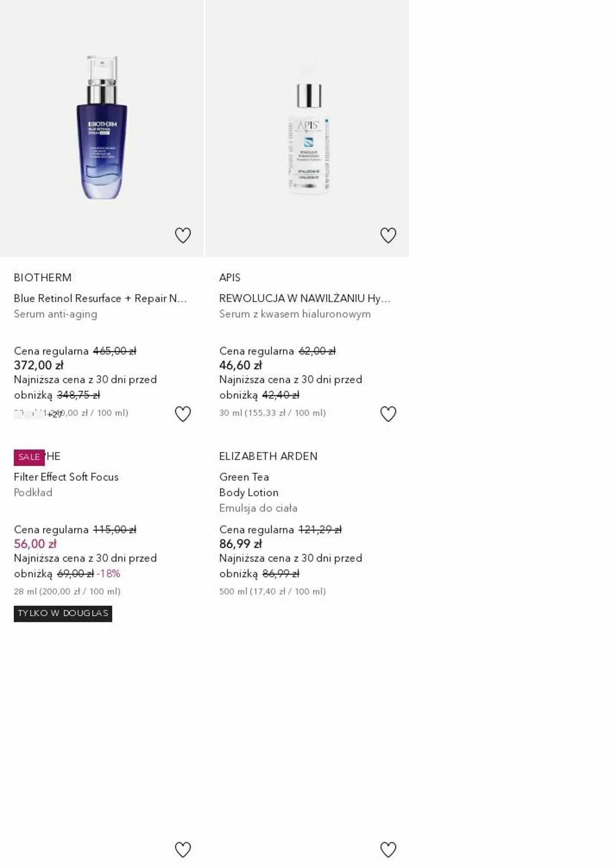Open the ELIZABETH ARDEN brand link
611x868 pixels.
(268, 456)
